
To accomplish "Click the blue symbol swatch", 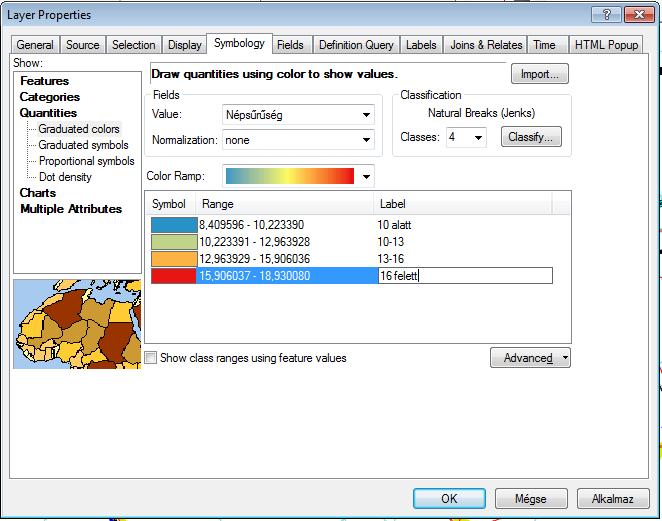I will click(x=174, y=225).
